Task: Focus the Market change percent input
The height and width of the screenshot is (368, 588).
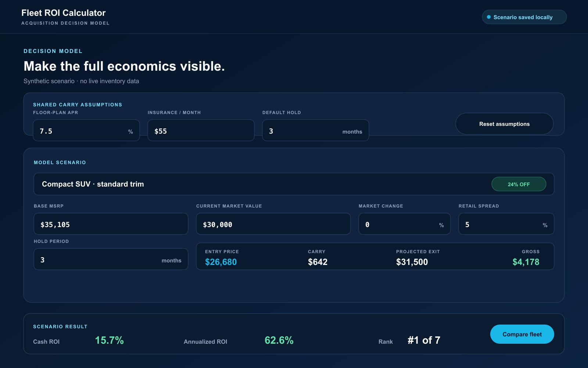Action: click(x=405, y=224)
